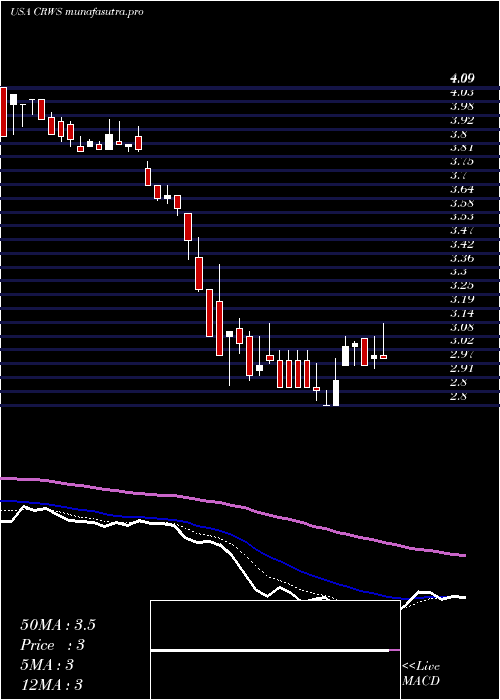Click the 50MA : 3.5 readout
Image resolution: width=500 pixels, height=700 pixels.
58,625
